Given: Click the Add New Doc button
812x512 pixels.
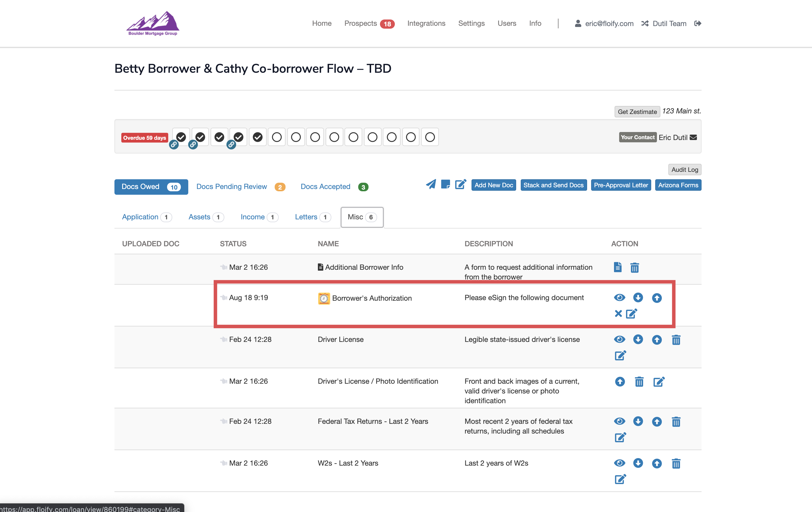Looking at the screenshot, I should tap(493, 185).
